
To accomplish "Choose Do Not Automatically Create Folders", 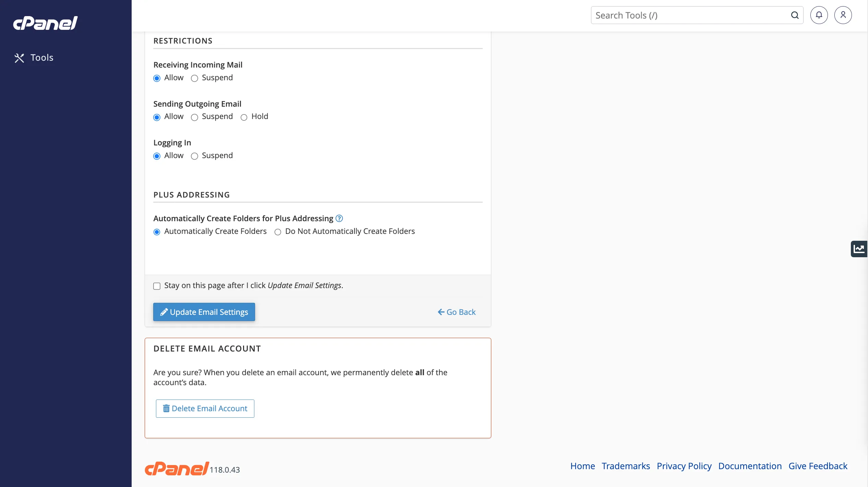I will (x=278, y=232).
